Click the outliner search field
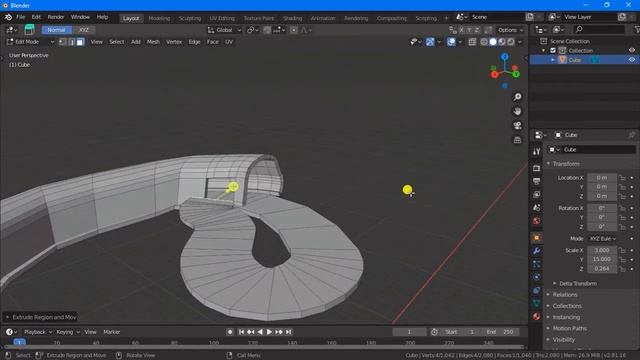This screenshot has width=640, height=360. (598, 29)
